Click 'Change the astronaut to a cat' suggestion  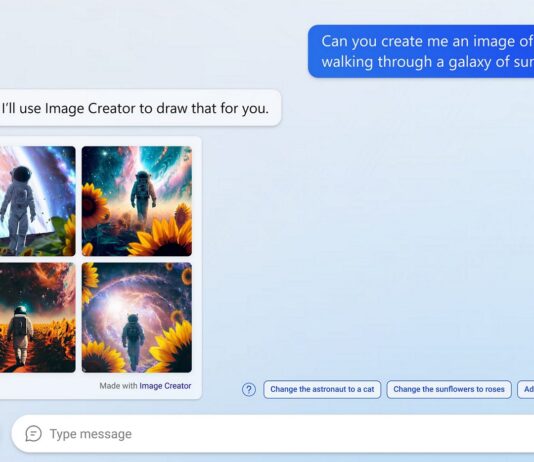[322, 389]
